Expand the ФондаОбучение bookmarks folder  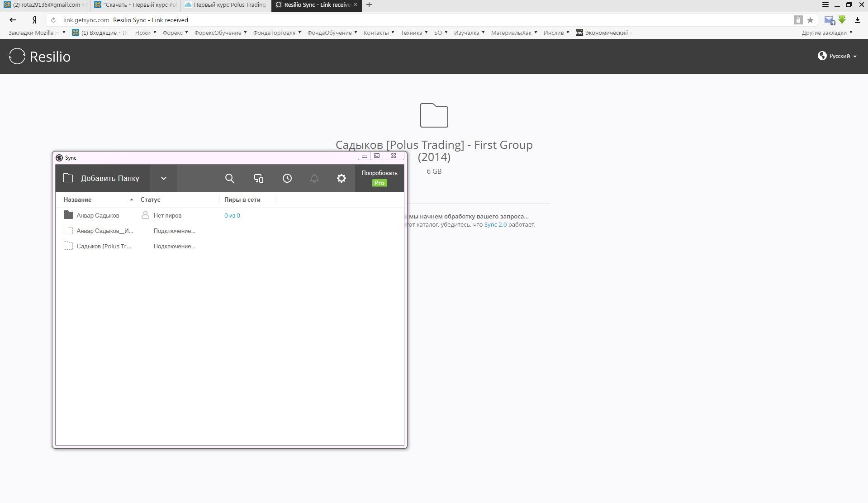coord(332,33)
